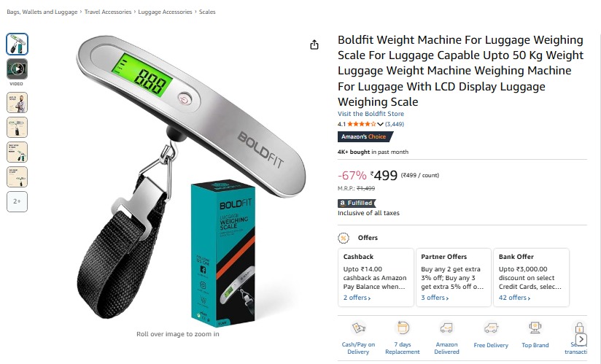Open the Top Brand trophy icon
Screen dimensions: 601x364
(535, 328)
